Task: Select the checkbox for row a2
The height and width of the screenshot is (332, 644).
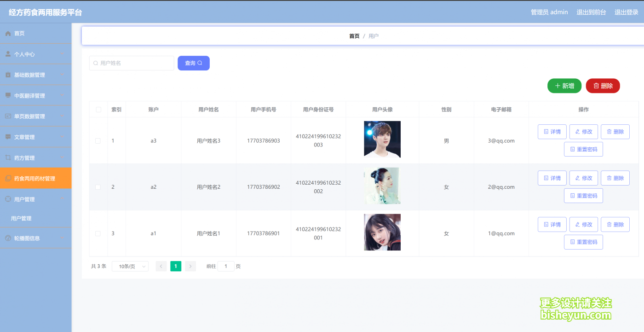Action: click(98, 187)
